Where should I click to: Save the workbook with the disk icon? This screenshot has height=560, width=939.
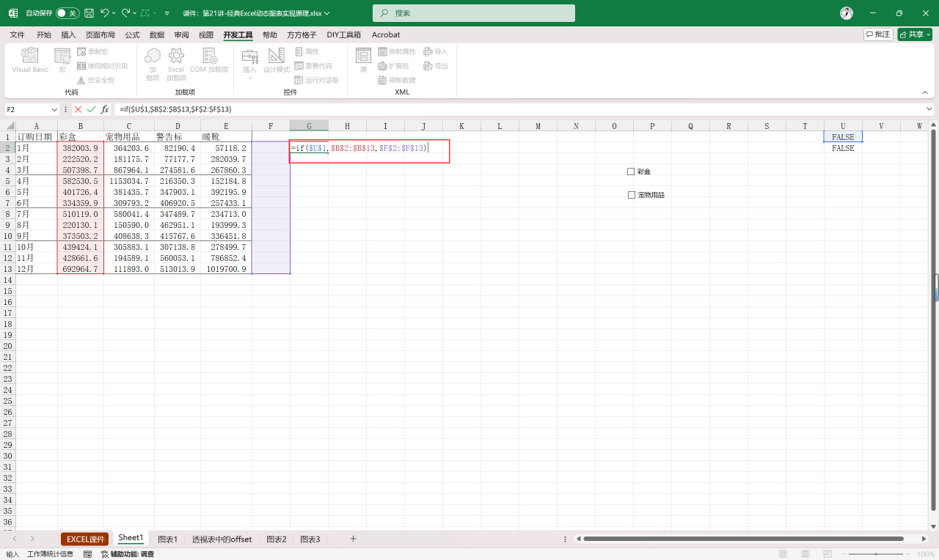pyautogui.click(x=89, y=13)
